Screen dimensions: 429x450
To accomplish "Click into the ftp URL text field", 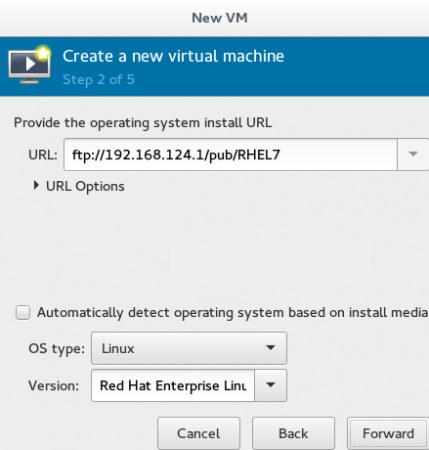I will coord(230,155).
